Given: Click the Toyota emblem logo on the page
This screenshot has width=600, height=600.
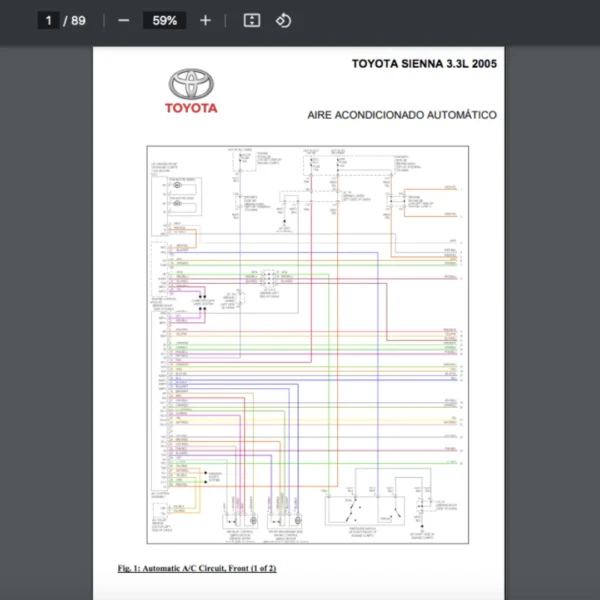Looking at the screenshot, I should click(190, 83).
